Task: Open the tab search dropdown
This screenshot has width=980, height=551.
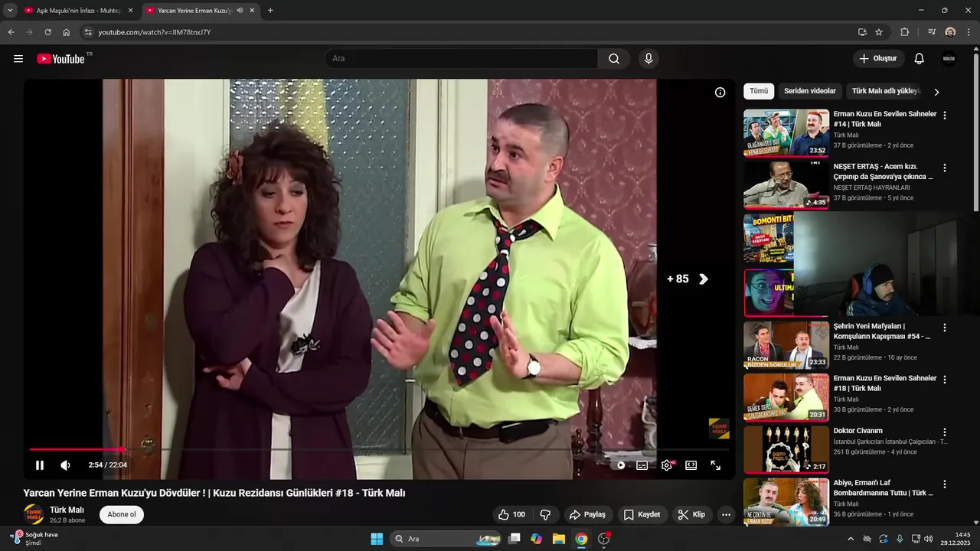Action: coord(10,11)
